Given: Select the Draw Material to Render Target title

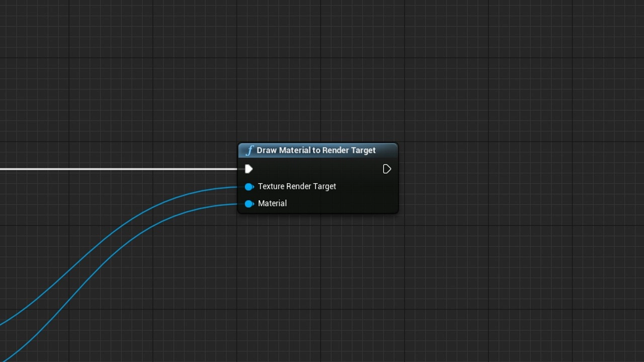Looking at the screenshot, I should click(x=316, y=150).
